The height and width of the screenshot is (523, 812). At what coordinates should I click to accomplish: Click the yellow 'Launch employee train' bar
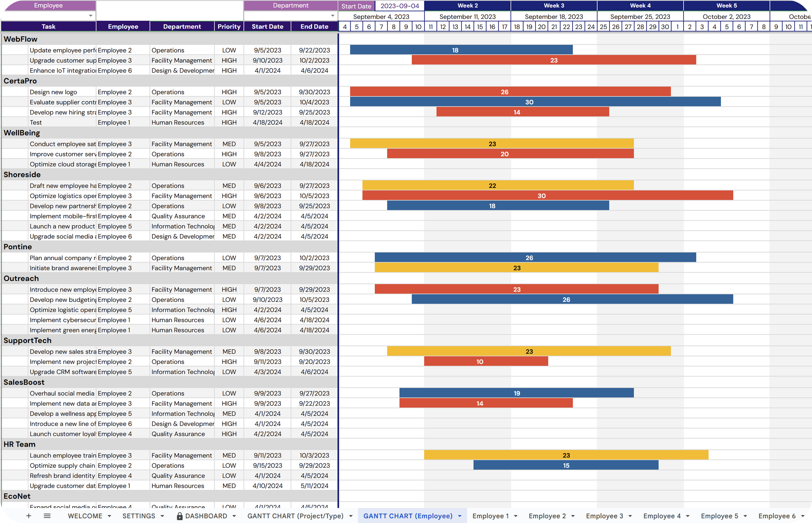click(x=566, y=455)
